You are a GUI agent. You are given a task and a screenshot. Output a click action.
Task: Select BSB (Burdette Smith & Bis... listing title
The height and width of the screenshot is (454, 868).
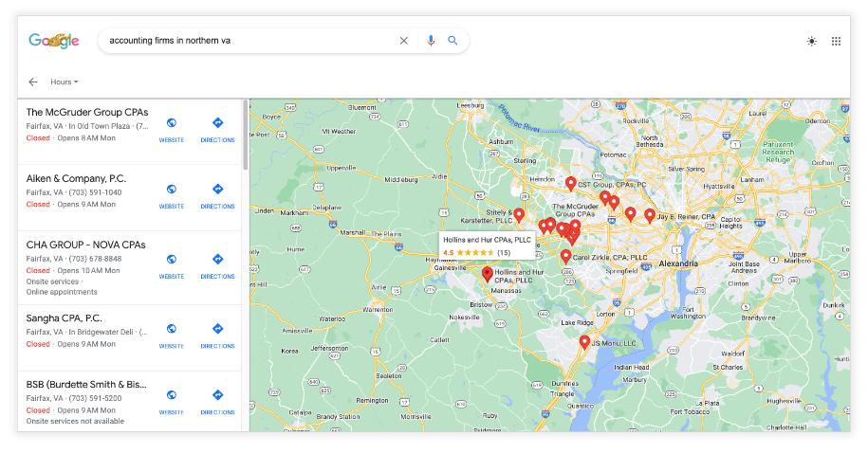(86, 384)
